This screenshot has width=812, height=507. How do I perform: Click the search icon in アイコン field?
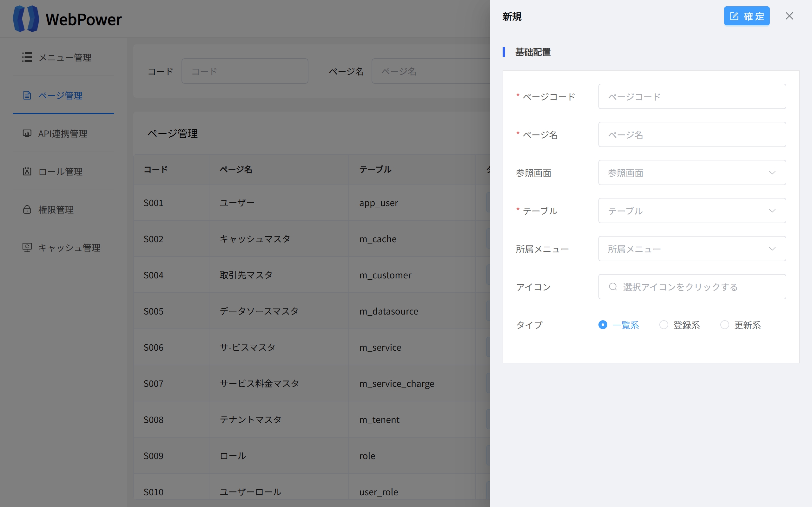(x=613, y=287)
